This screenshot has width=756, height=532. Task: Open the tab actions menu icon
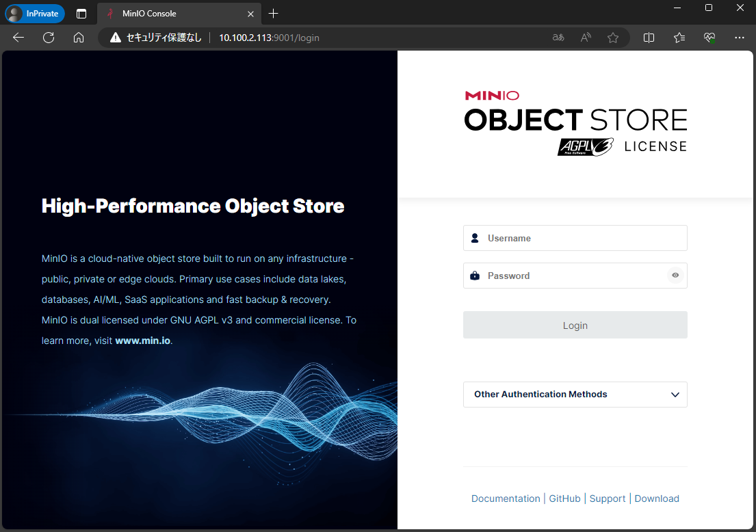click(x=81, y=14)
